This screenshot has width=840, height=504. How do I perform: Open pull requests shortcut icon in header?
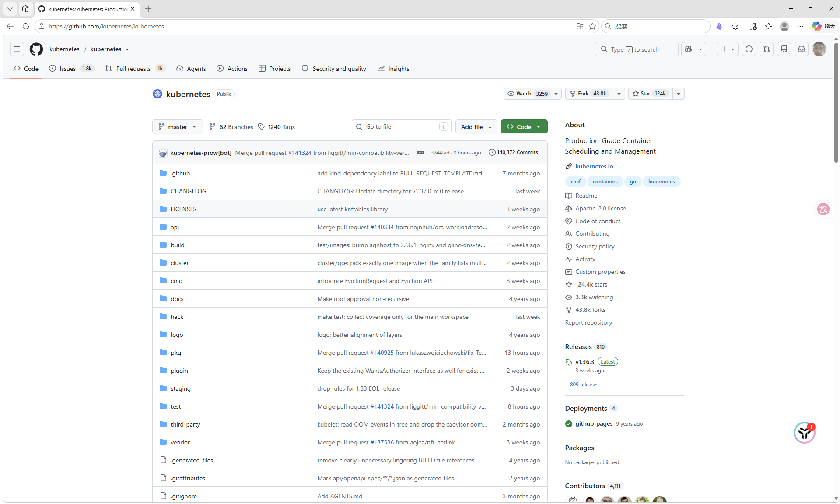point(766,49)
